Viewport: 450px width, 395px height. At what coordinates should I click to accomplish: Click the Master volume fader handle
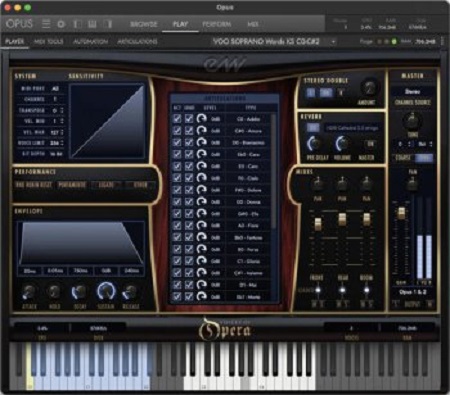click(401, 212)
